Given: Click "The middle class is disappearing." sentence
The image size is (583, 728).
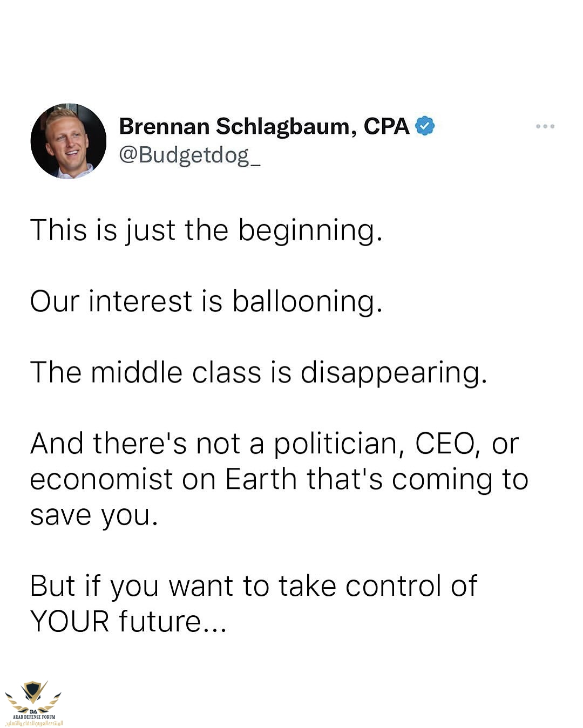Looking at the screenshot, I should tap(259, 372).
